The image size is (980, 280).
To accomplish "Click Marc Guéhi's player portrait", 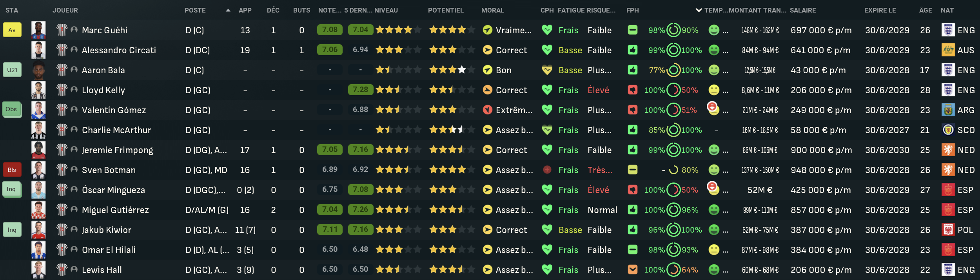I will click(x=38, y=30).
